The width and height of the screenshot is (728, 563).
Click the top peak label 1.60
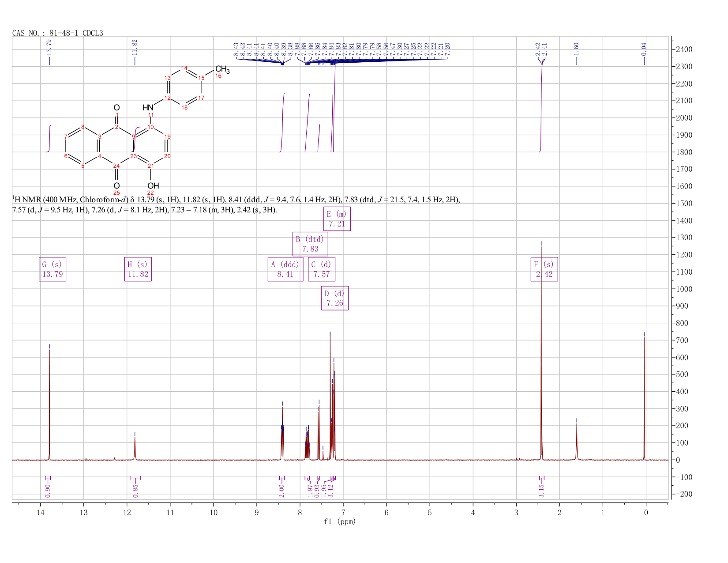point(576,49)
